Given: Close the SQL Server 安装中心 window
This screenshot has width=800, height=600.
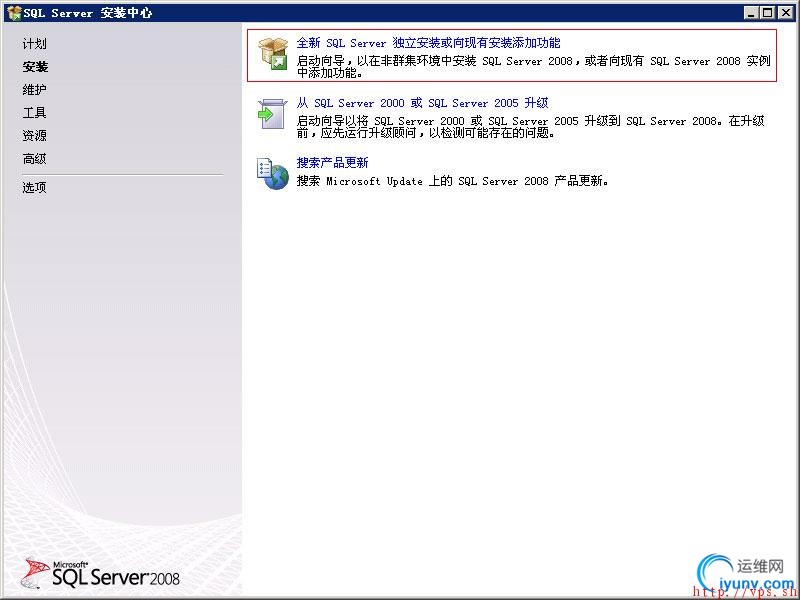Looking at the screenshot, I should pos(786,13).
